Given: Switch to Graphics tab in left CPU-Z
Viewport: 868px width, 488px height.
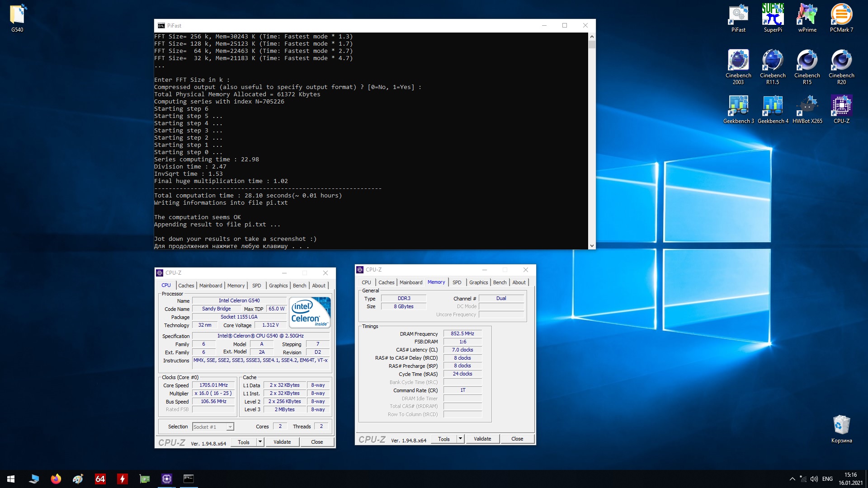Looking at the screenshot, I should (278, 286).
